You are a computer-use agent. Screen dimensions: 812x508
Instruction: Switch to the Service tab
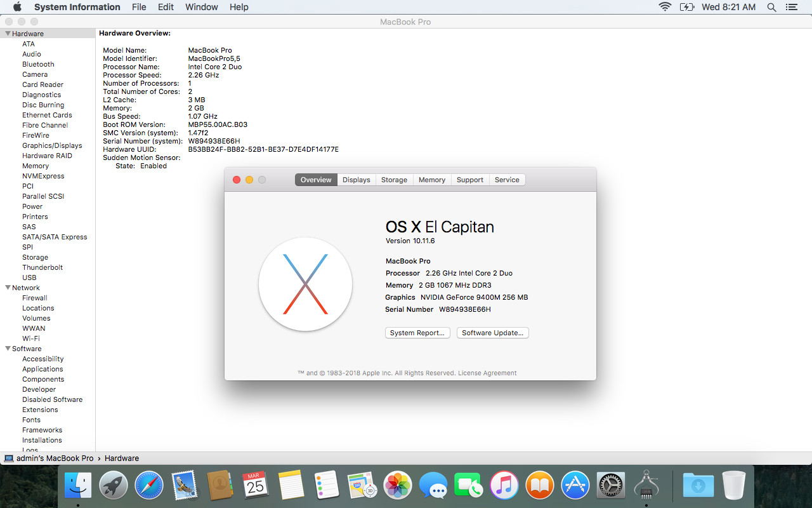pyautogui.click(x=507, y=180)
